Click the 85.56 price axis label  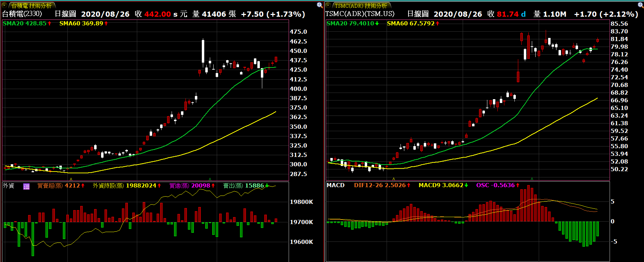(619, 24)
